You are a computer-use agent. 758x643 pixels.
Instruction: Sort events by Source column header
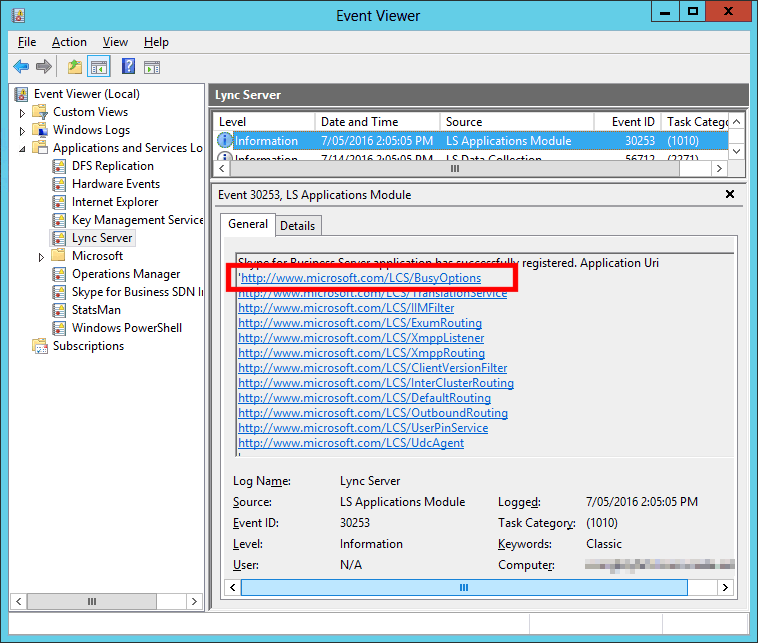point(517,122)
